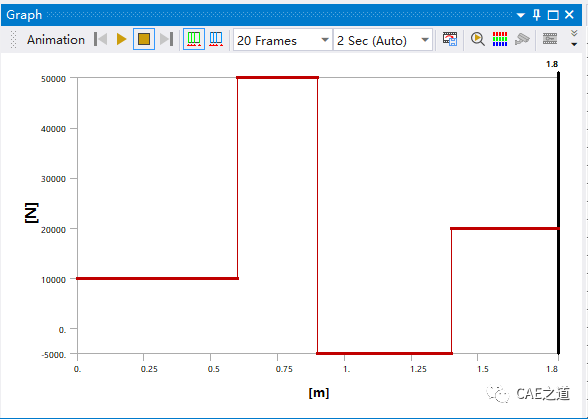Click the Graph panel title
Viewport: 588px width, 419px height.
pos(24,15)
